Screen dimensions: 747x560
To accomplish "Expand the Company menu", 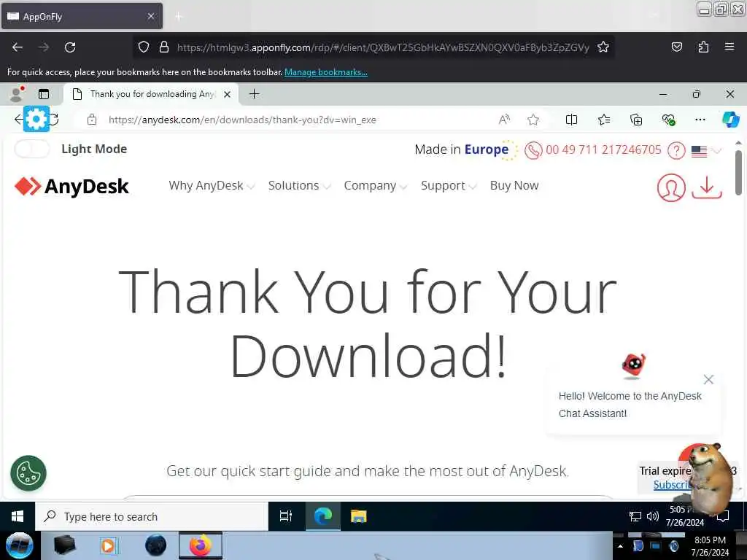I will (x=376, y=186).
